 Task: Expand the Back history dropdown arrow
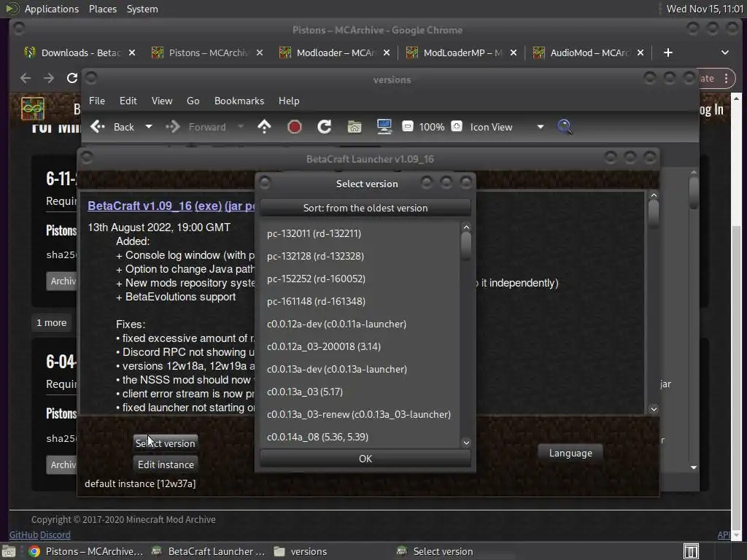pos(149,127)
